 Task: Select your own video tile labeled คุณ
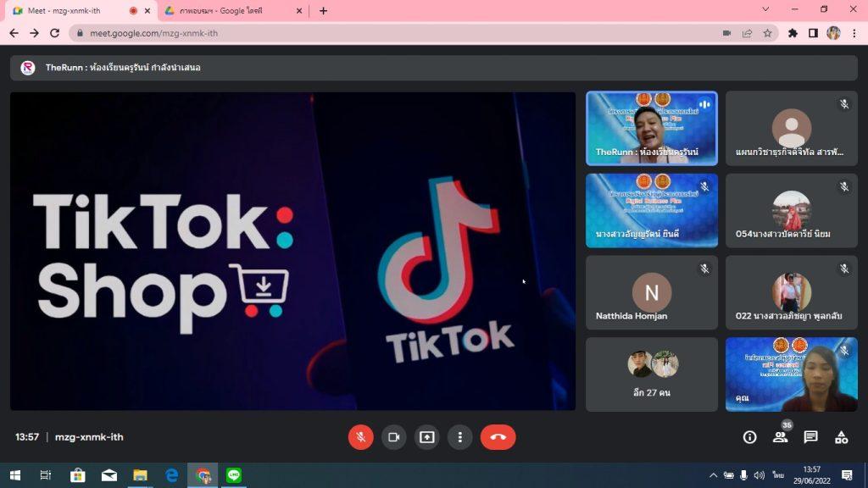click(792, 374)
